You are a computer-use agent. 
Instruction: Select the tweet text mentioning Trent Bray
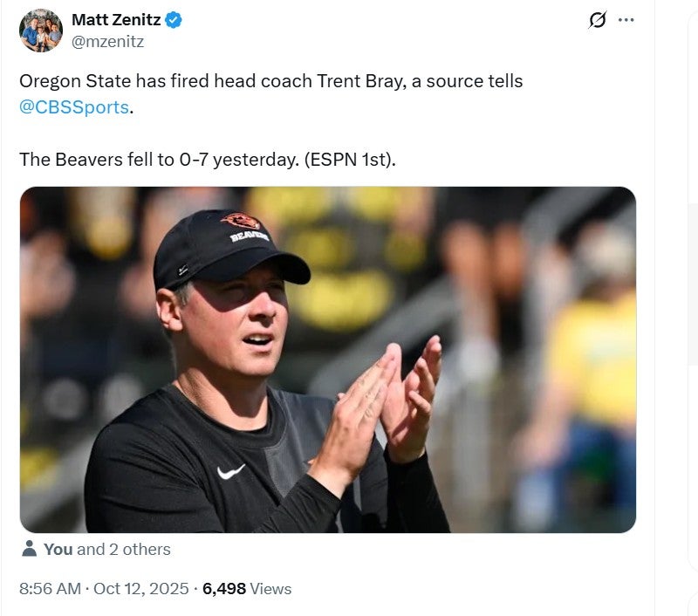point(262,81)
